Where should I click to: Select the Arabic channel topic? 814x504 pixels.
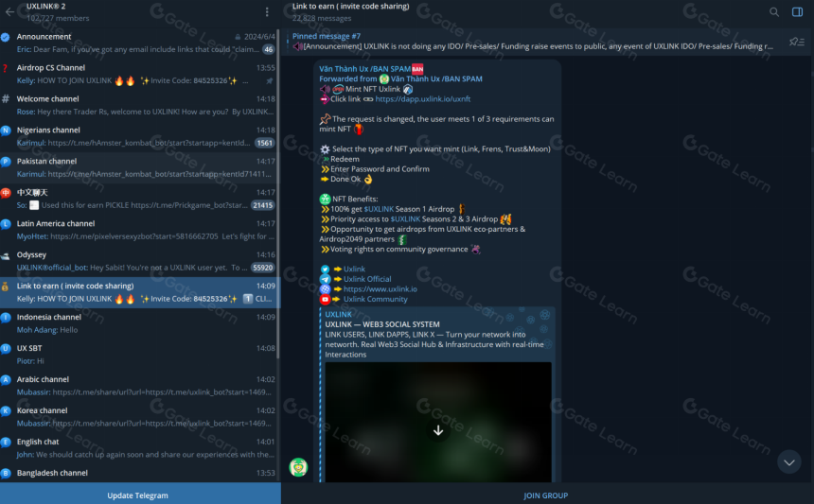[x=139, y=385]
